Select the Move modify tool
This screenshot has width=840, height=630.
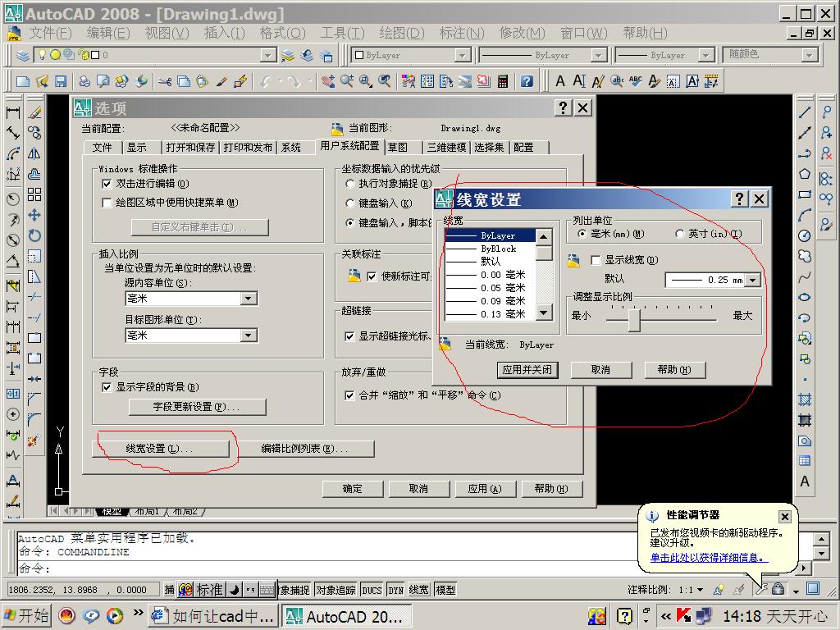34,216
